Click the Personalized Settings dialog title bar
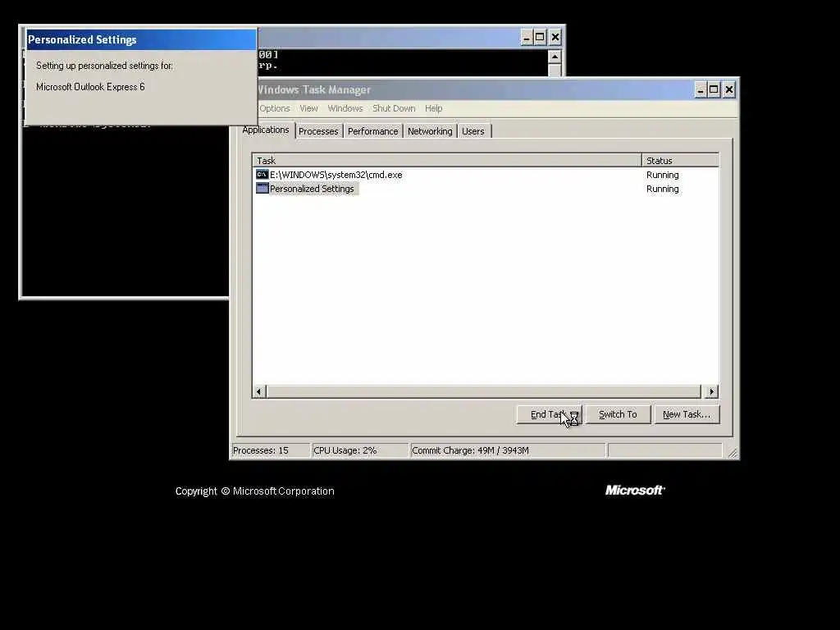 [141, 39]
